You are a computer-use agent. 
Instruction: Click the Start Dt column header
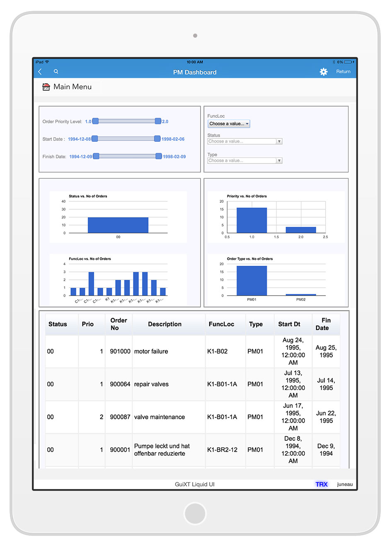[289, 324]
